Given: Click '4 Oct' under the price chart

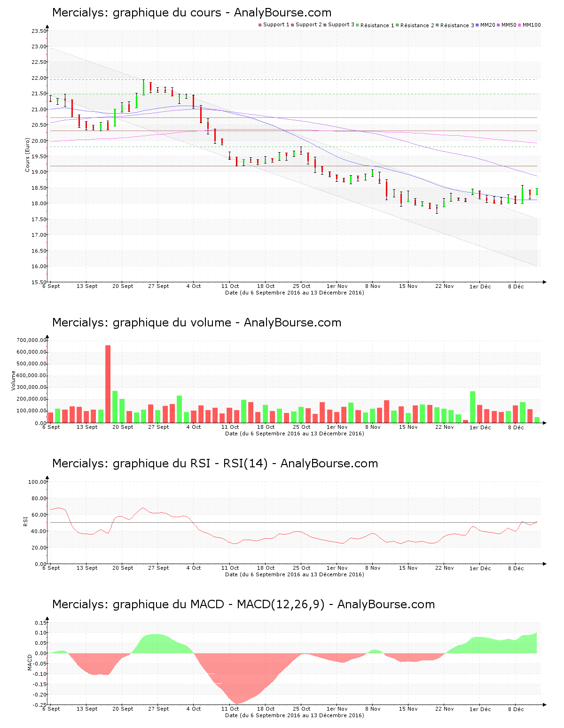Looking at the screenshot, I should pyautogui.click(x=194, y=286).
